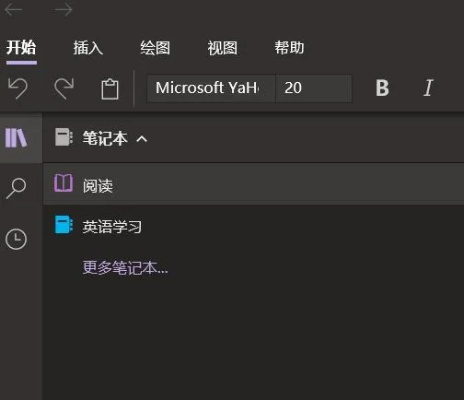Open the 帮助 tab
Image resolution: width=464 pixels, height=400 pixels.
[289, 48]
